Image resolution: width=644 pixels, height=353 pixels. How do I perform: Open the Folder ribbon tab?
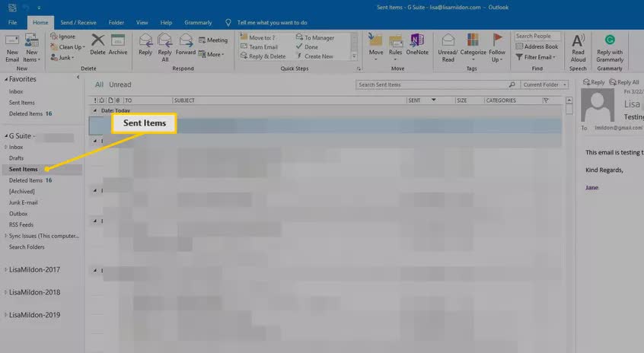pyautogui.click(x=116, y=23)
